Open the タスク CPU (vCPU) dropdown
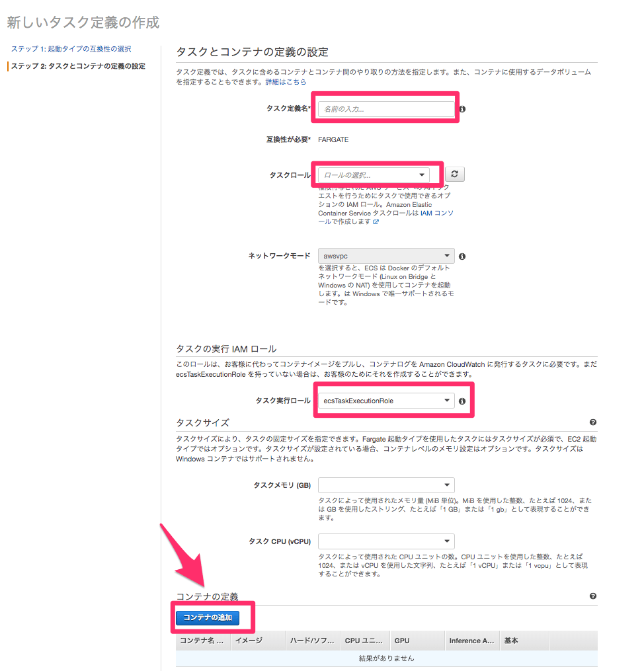This screenshot has height=671, width=644. click(x=385, y=541)
